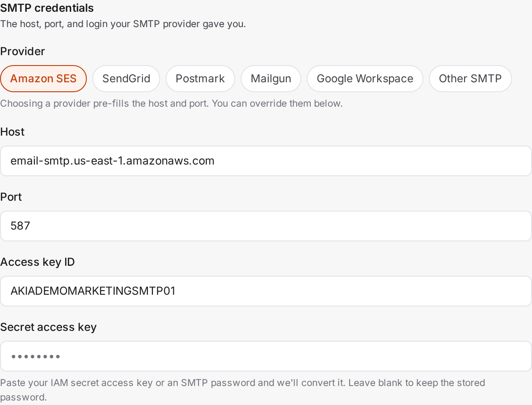This screenshot has height=405, width=532.
Task: Click the Access key ID label
Action: click(x=37, y=262)
